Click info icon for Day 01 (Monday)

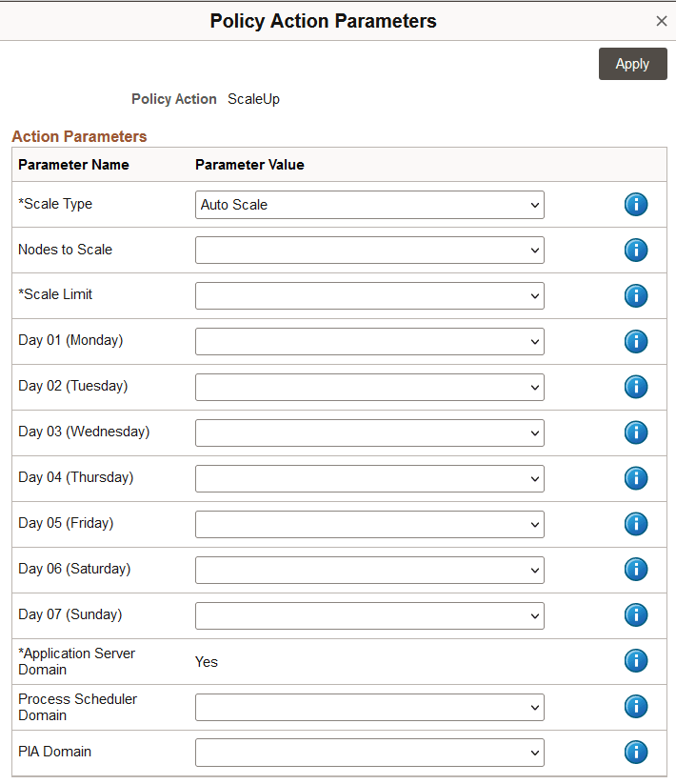point(636,341)
